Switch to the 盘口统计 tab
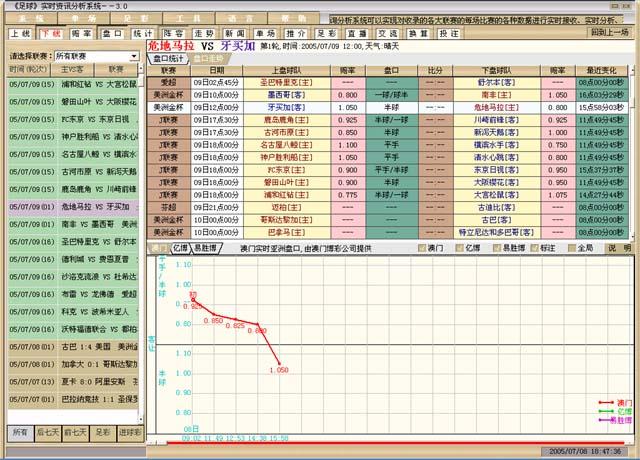Image resolution: width=640 pixels, height=460 pixels. 168,59
